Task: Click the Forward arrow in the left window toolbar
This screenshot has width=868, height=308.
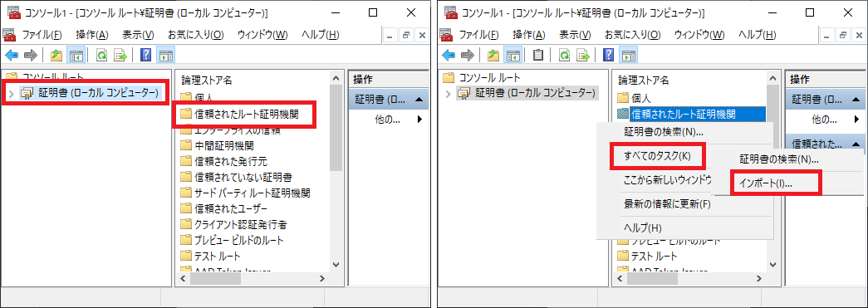Action: click(x=31, y=55)
